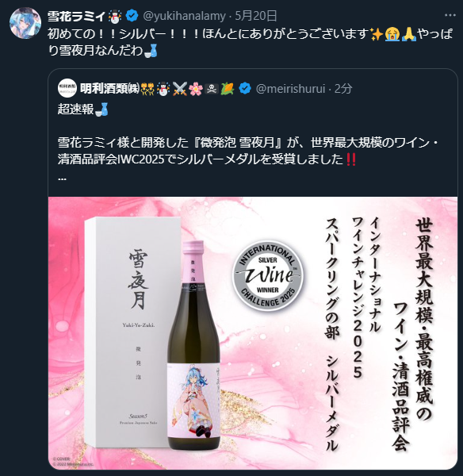Click 雪花ラミィ's profile avatar

pyautogui.click(x=25, y=23)
